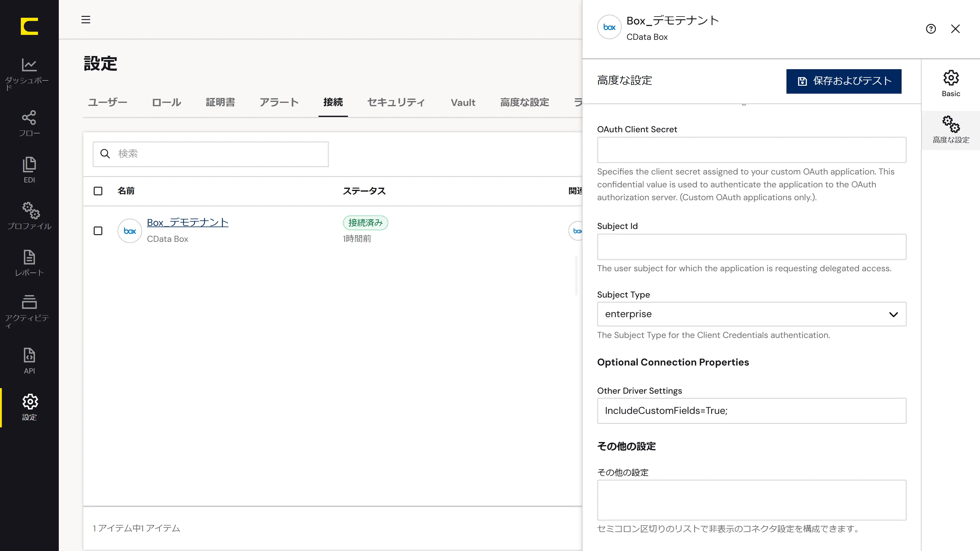Image resolution: width=980 pixels, height=551 pixels.
Task: Switch to the Basic settings panel tab
Action: pos(951,83)
